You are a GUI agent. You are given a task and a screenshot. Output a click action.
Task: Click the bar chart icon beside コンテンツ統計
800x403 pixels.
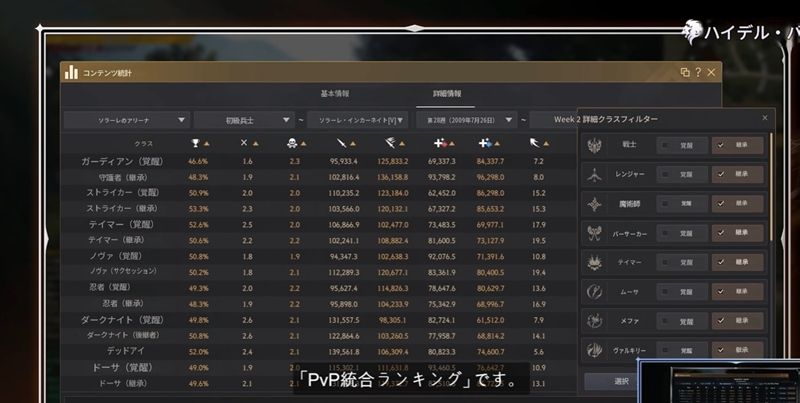coord(71,72)
